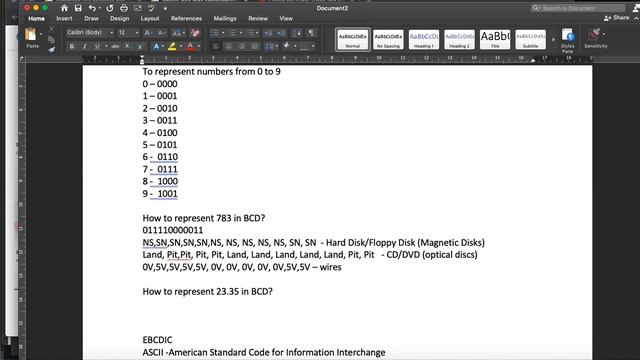Toggle subscript formatting
Image resolution: width=640 pixels, height=360 pixels.
click(x=127, y=47)
